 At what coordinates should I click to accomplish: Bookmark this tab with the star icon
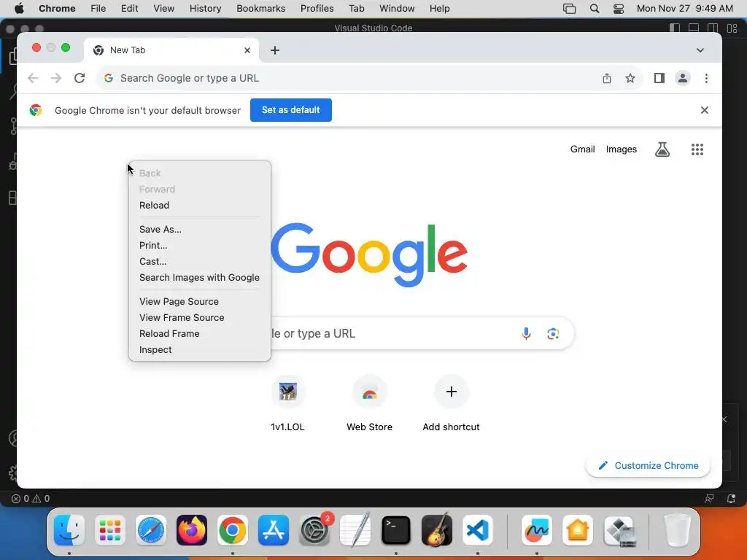point(630,78)
